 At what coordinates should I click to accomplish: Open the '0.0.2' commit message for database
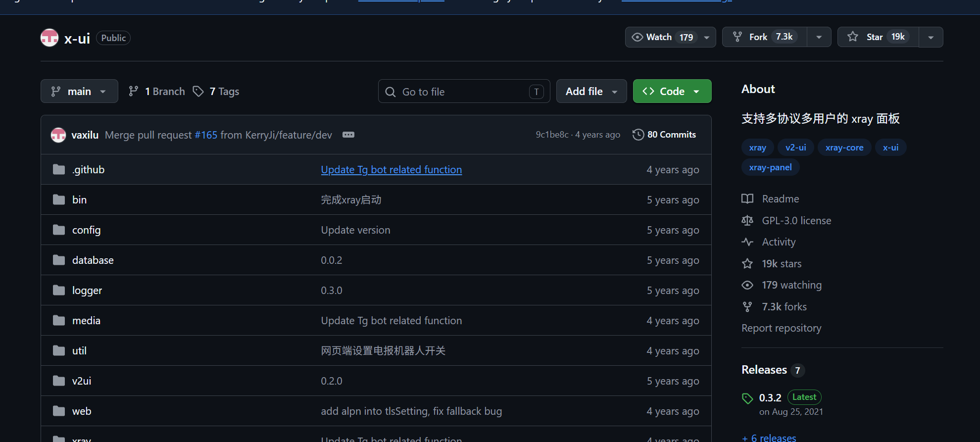[x=332, y=260]
